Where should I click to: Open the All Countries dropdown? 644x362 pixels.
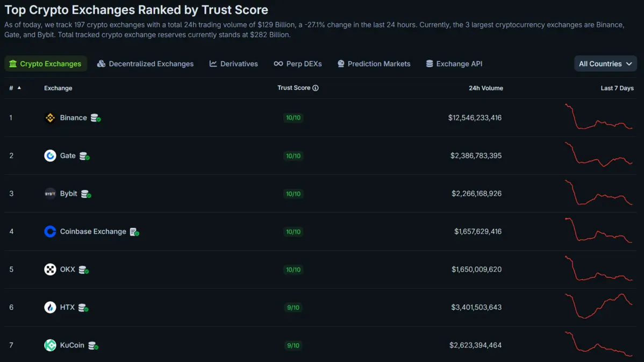605,63
